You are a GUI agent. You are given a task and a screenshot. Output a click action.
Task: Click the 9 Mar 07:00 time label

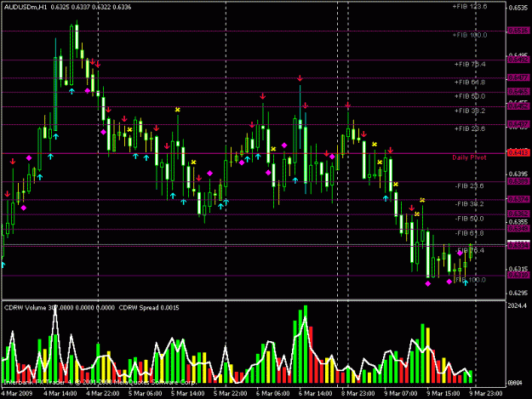(x=401, y=394)
